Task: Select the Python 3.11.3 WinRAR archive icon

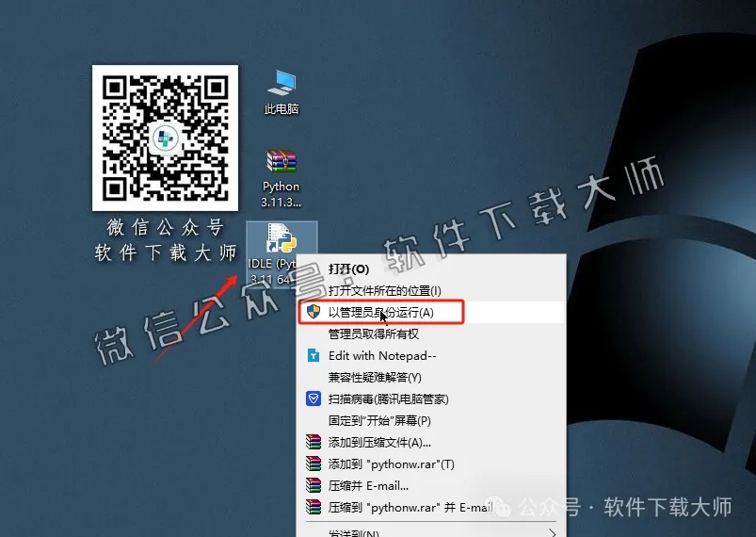Action: 281,178
